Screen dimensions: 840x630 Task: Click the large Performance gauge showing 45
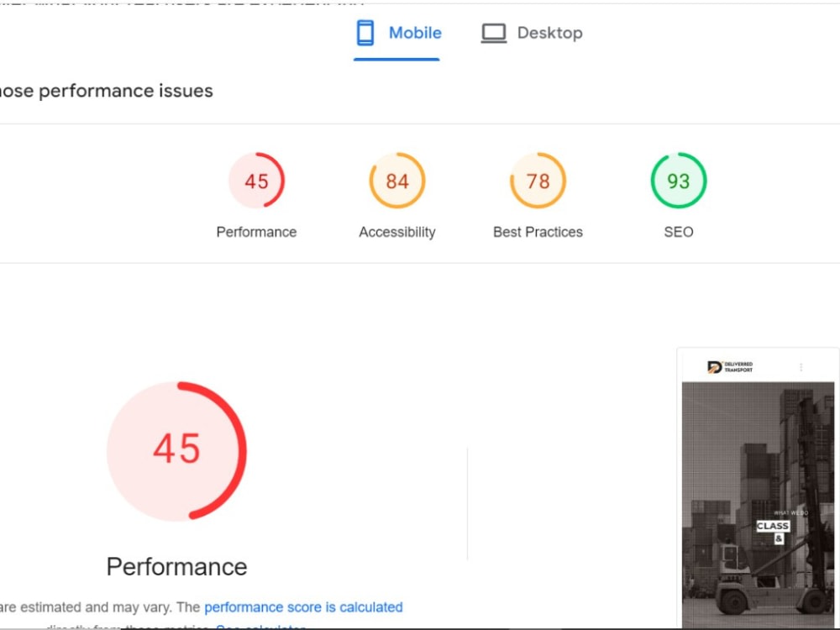point(176,451)
